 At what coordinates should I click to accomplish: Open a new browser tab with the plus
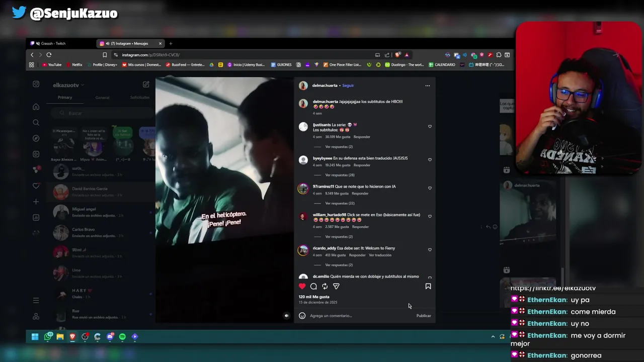pyautogui.click(x=171, y=44)
